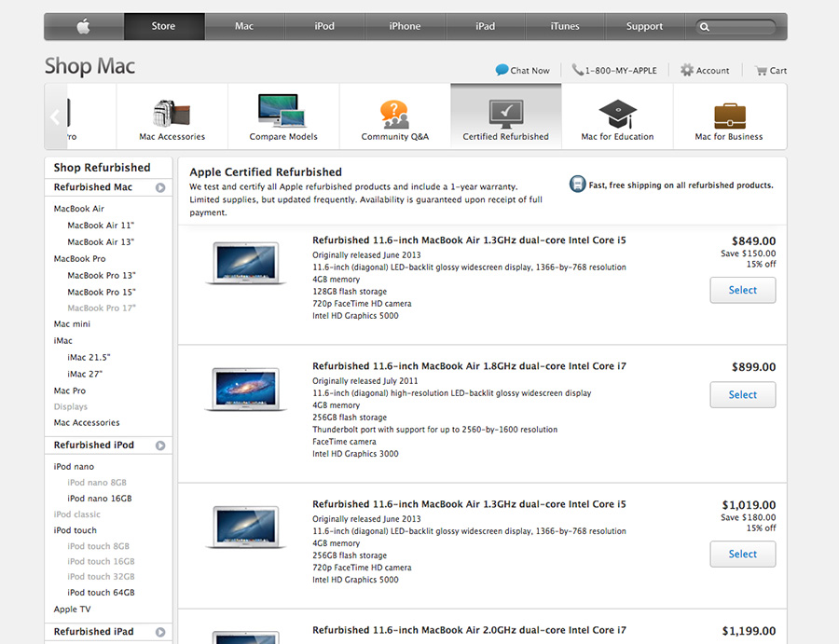Collapse the Refurbished Mac section arrow
The image size is (839, 644).
(160, 187)
